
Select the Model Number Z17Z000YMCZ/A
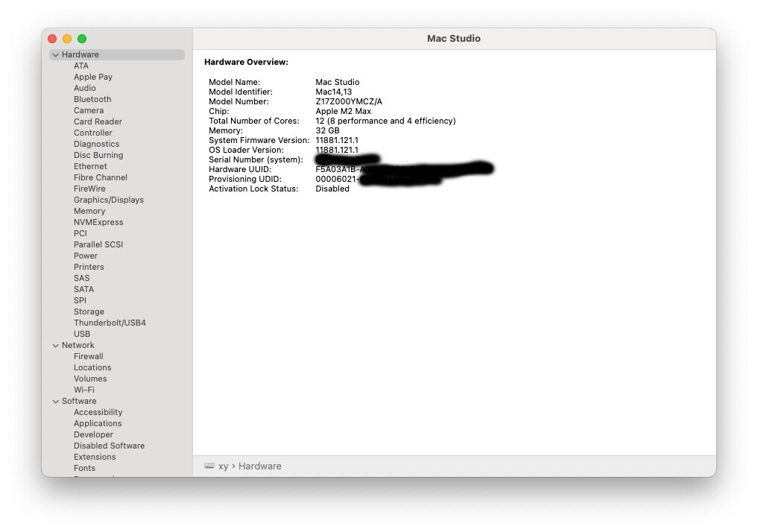coord(349,101)
